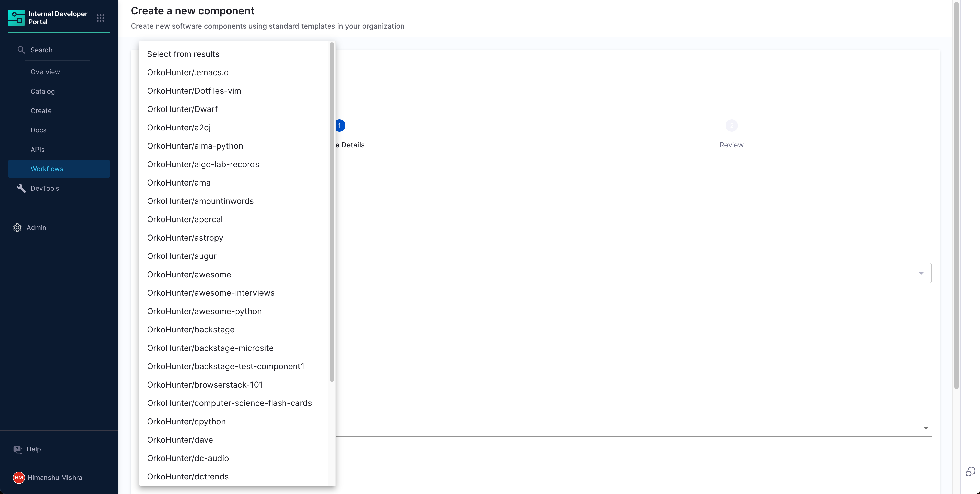Expand the outlined dropdown arrow on right
Image resolution: width=980 pixels, height=494 pixels.
(x=921, y=273)
